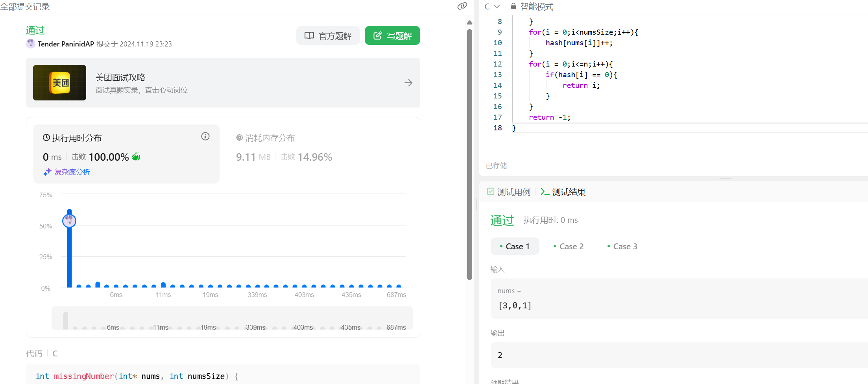Switch to the 测试结果 tab

tap(563, 192)
